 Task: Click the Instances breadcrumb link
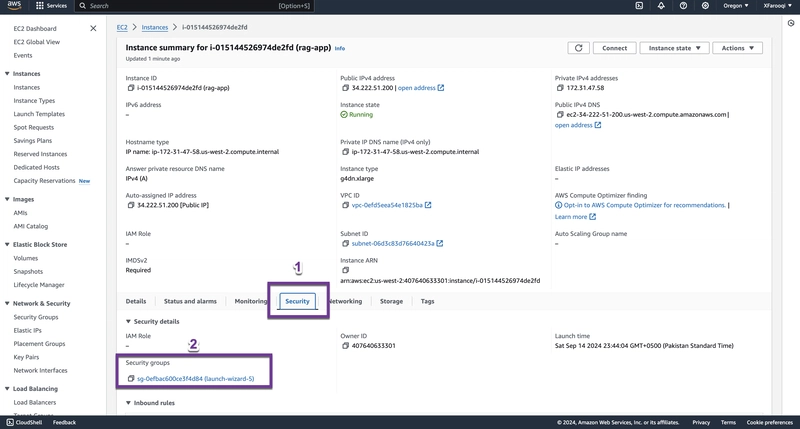tap(155, 28)
